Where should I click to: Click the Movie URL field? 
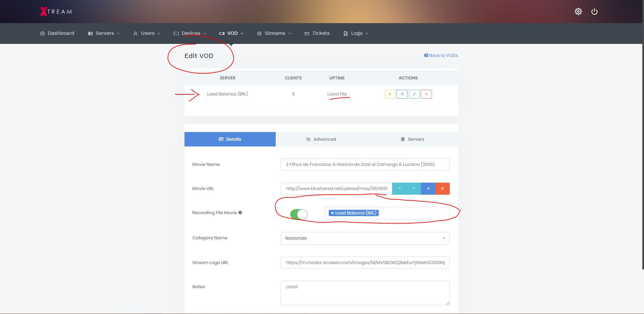pos(336,189)
